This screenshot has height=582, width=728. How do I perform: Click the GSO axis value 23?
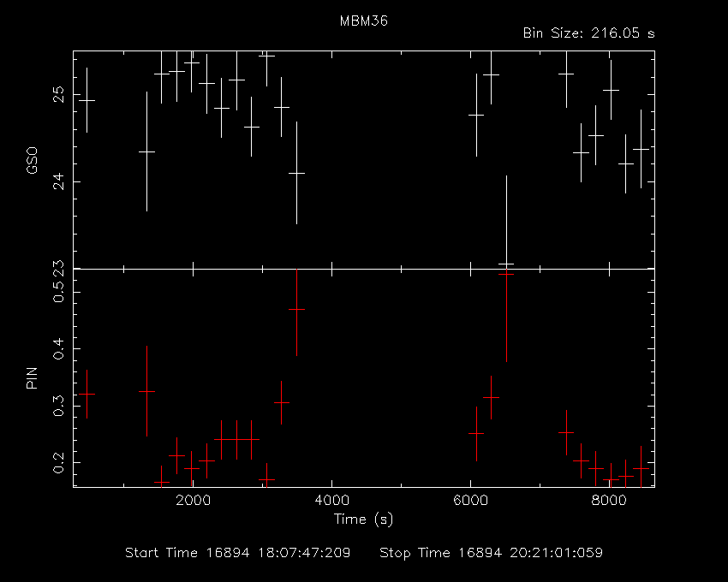point(58,268)
